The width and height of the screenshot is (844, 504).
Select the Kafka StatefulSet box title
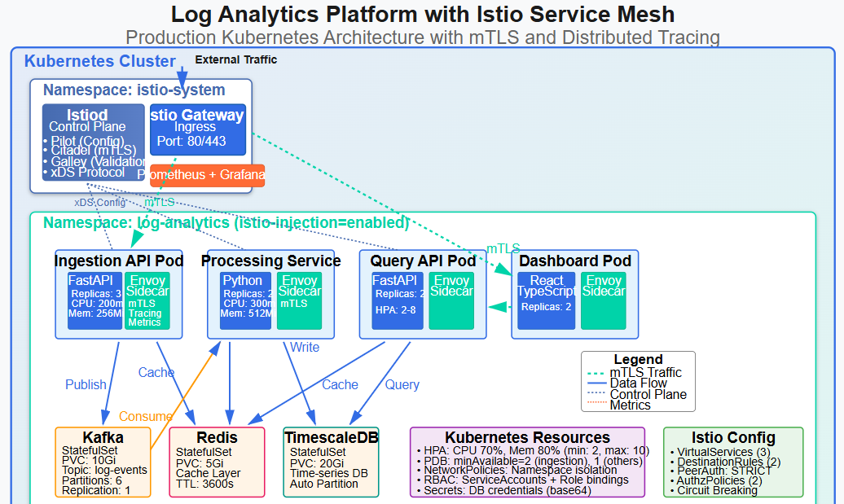(103, 437)
